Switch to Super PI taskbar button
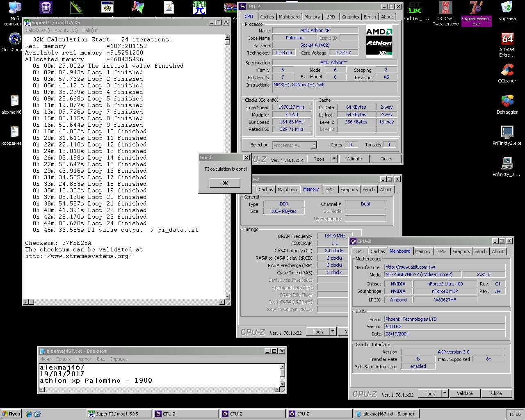525x420 pixels. pos(119,414)
